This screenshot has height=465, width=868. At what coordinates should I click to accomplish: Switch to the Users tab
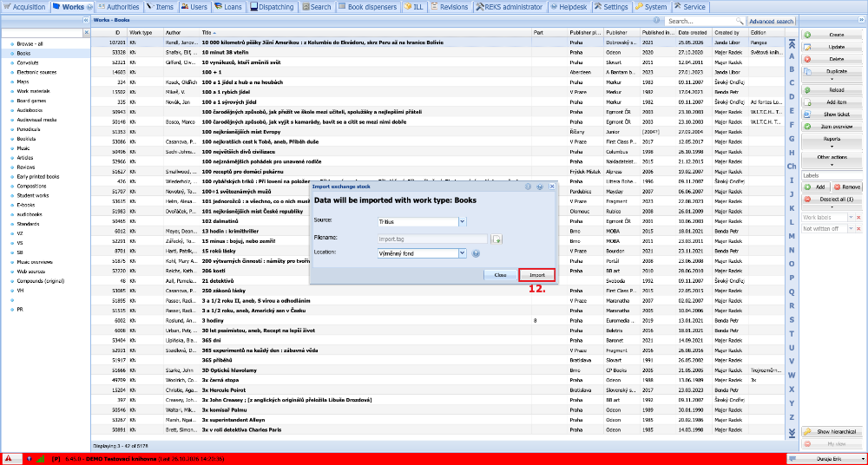point(194,7)
